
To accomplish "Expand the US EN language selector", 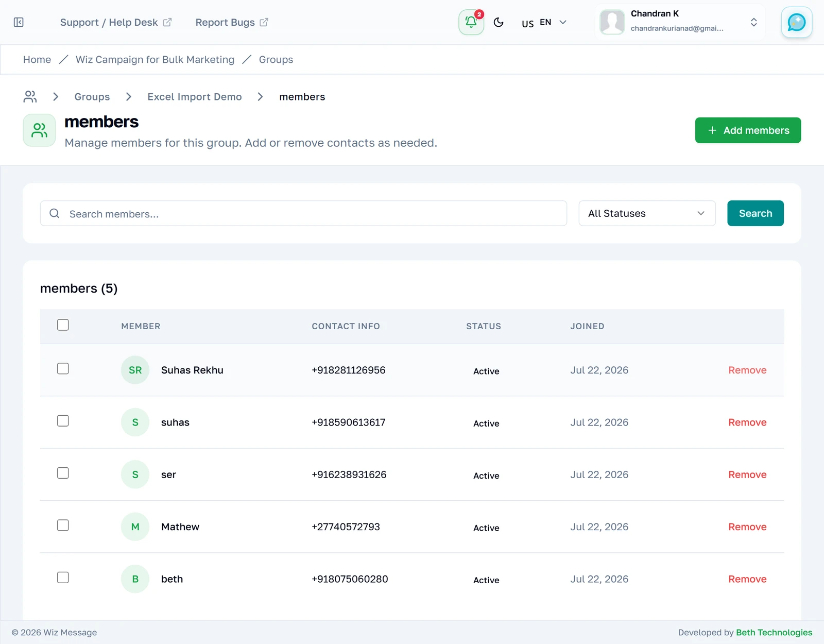I will (x=544, y=23).
